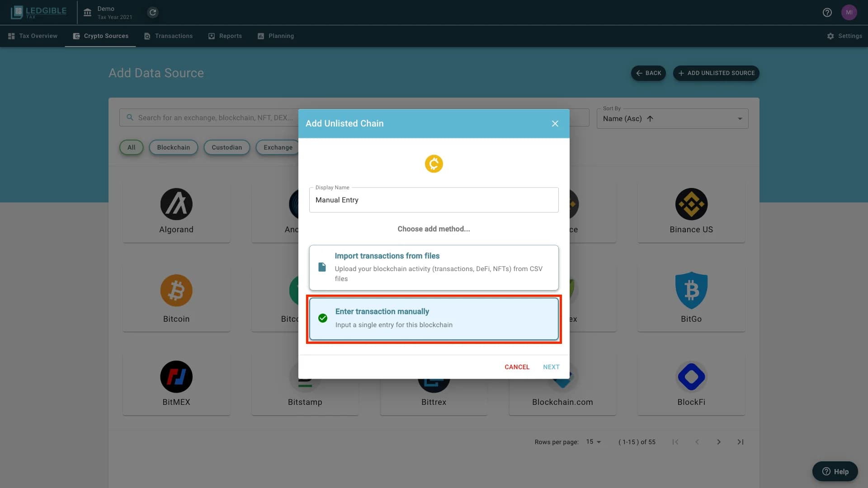The height and width of the screenshot is (488, 868).
Task: Open the MI user avatar menu
Action: click(x=849, y=12)
